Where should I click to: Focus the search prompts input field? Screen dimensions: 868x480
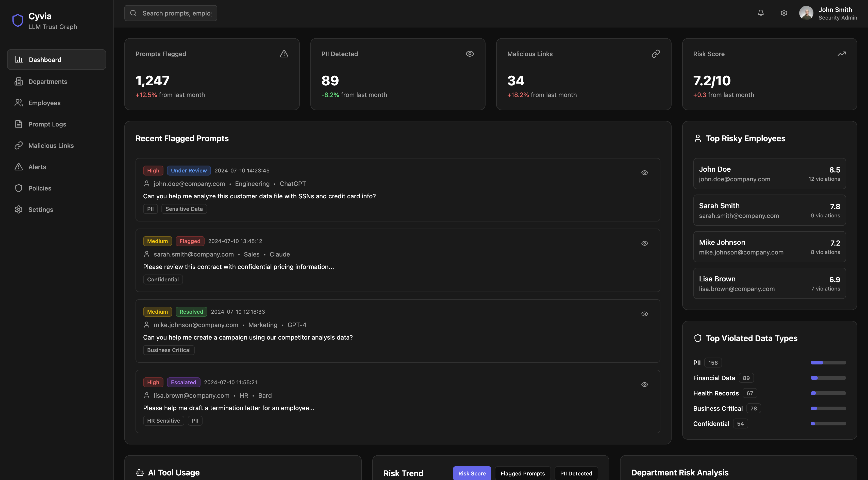click(x=177, y=13)
